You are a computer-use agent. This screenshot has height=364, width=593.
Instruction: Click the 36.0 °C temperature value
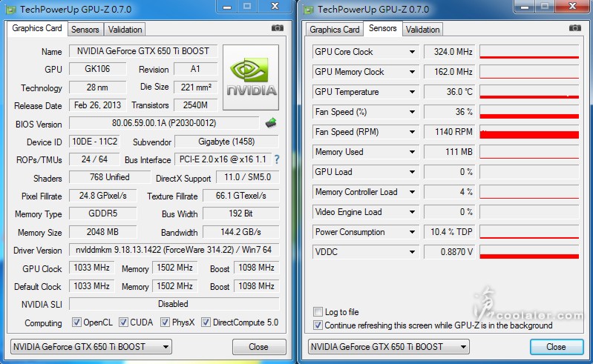[449, 92]
